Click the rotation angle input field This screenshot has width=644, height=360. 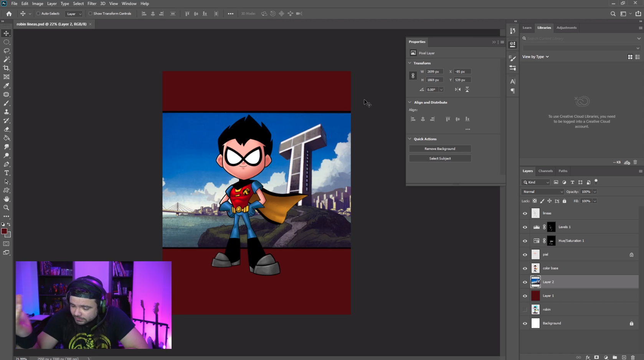[x=433, y=90]
